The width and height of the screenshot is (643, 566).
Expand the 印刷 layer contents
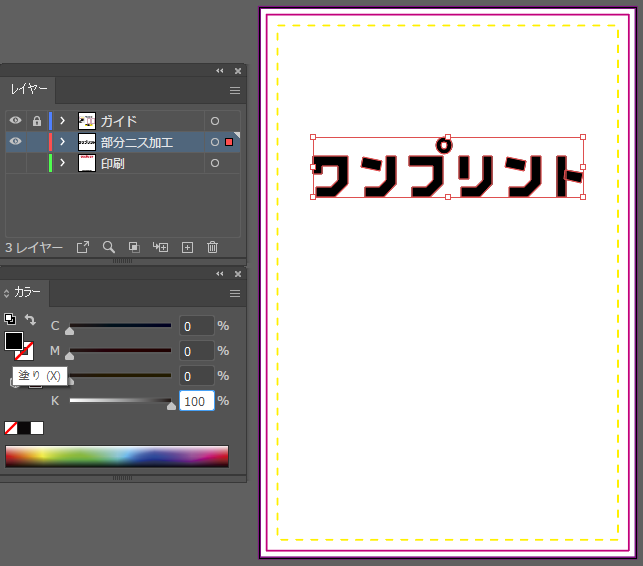[62, 163]
